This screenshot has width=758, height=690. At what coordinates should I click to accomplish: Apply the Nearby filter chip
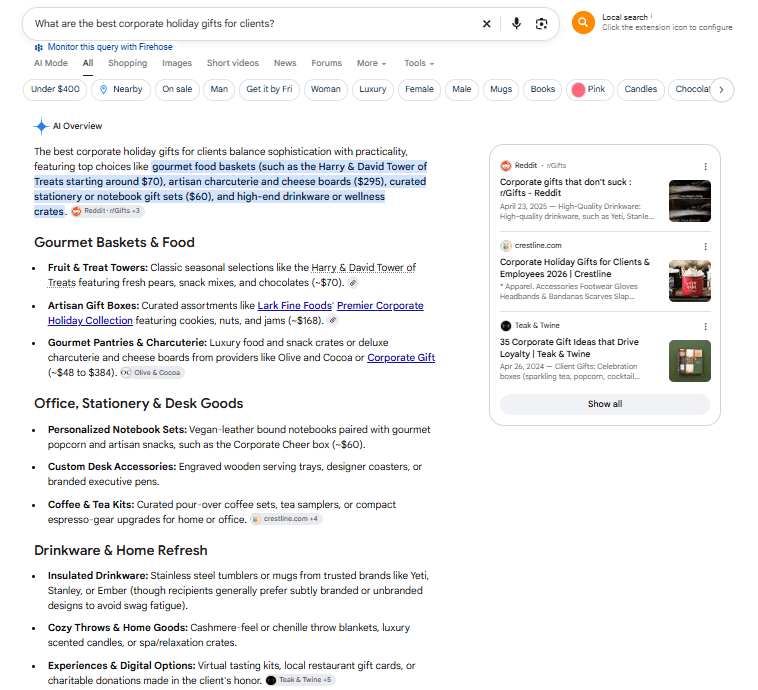121,89
